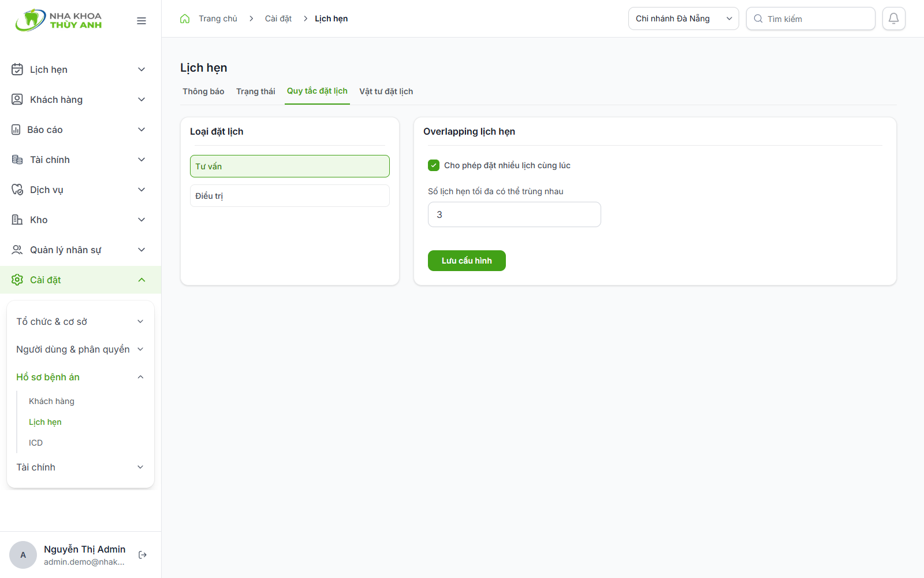
Task: Click the Kho building icon
Action: [17, 220]
